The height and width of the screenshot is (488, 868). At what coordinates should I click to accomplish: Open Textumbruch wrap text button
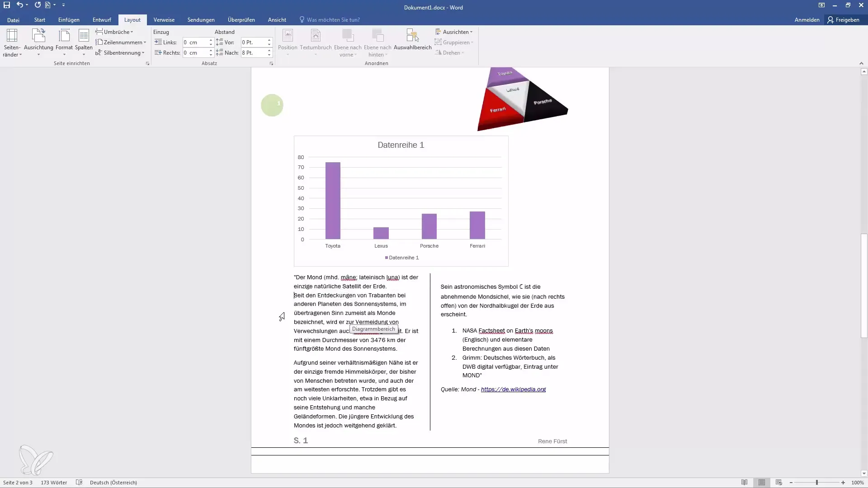click(x=316, y=43)
